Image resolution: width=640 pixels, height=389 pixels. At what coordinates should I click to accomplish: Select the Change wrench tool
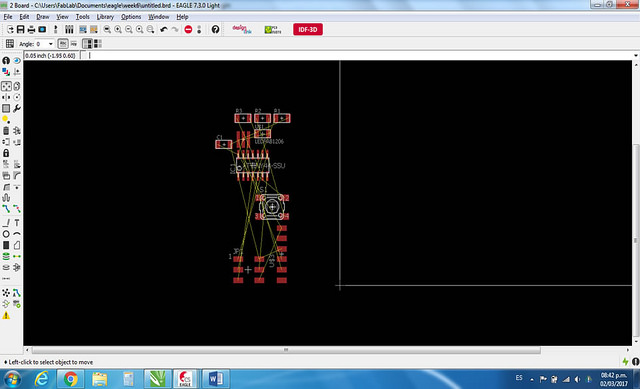tap(17, 108)
